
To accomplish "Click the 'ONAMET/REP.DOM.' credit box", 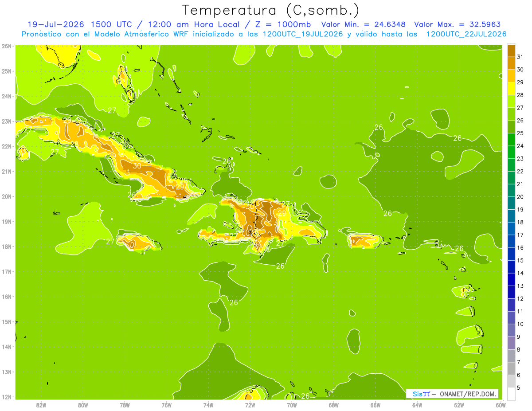I will [452, 394].
